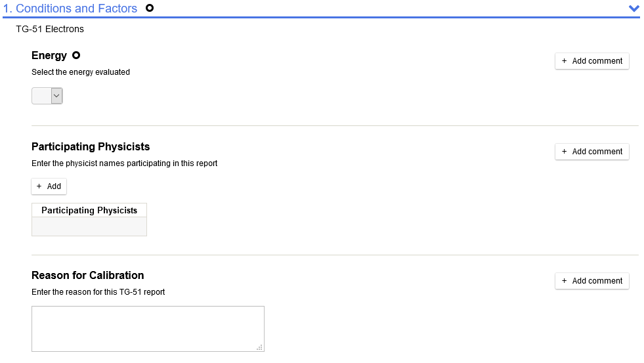Click the TG-51 Electrons label
This screenshot has height=363, width=644.
click(x=50, y=29)
